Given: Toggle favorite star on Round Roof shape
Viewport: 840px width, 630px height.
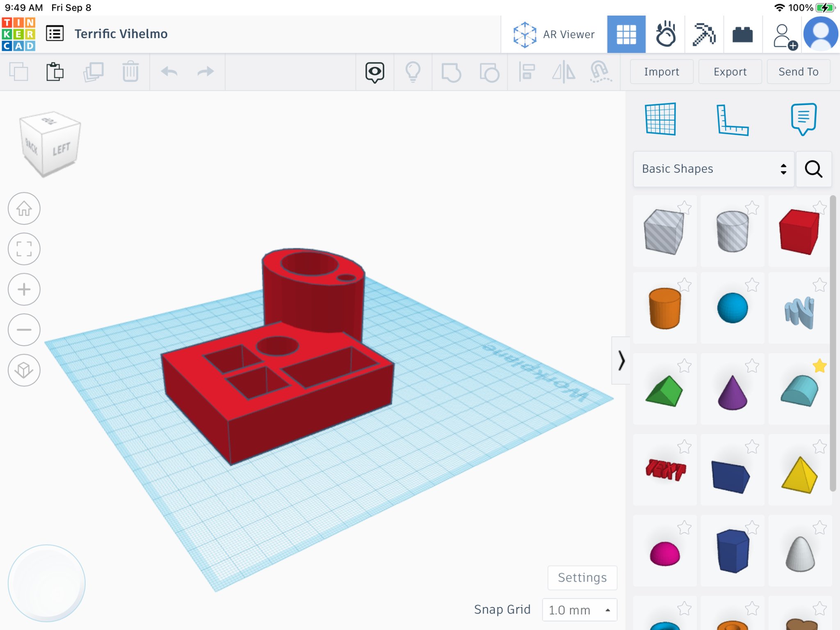Looking at the screenshot, I should [819, 366].
